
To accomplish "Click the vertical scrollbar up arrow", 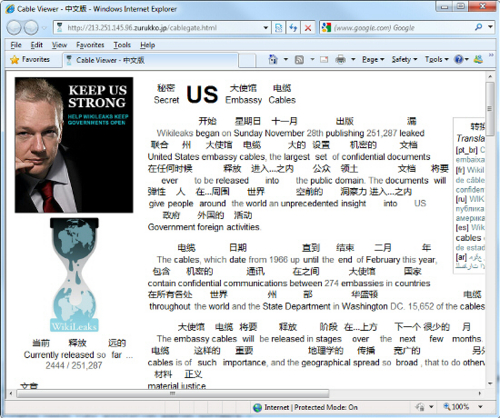I will click(490, 76).
